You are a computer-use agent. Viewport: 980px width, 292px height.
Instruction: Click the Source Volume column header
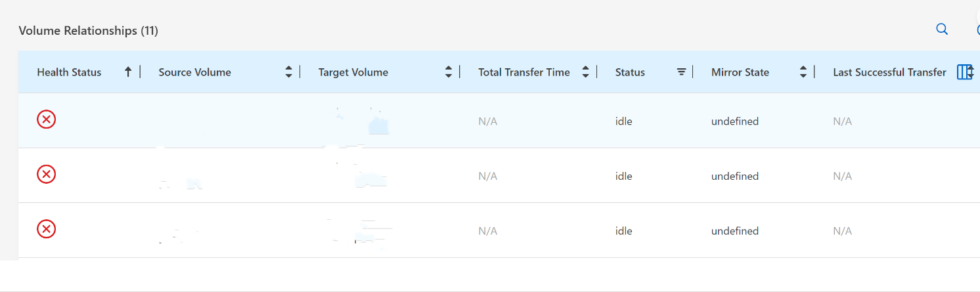194,72
